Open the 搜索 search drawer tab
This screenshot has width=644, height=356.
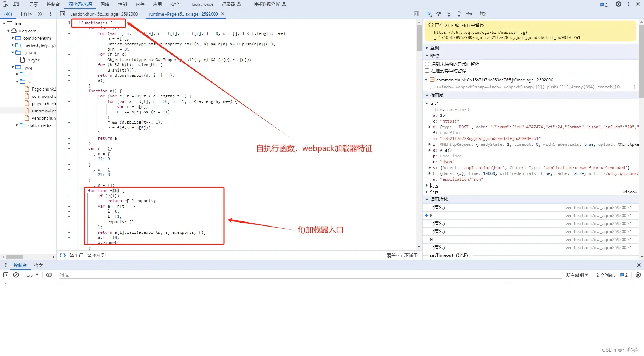pos(38,265)
